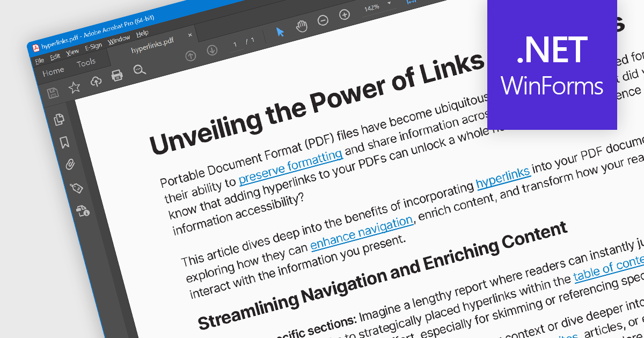Viewport: 644px width, 338px height.
Task: Close the hyperlinks.pdf tab
Action: (189, 35)
